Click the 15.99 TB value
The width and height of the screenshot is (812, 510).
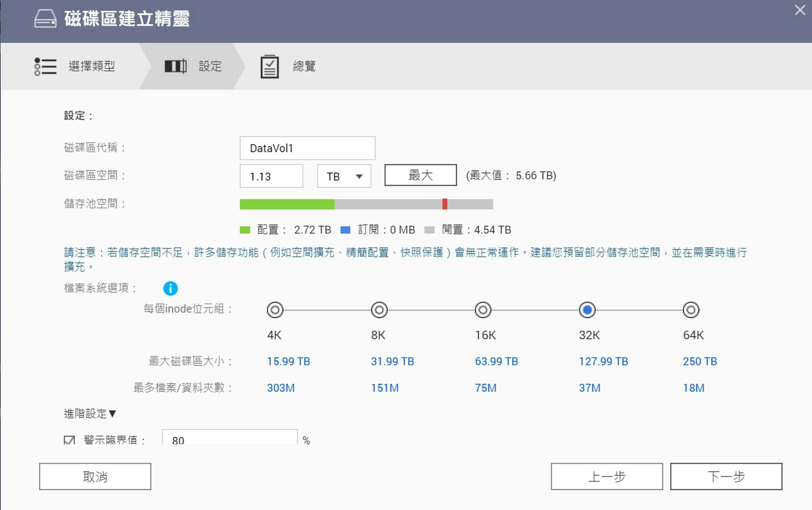[x=288, y=361]
